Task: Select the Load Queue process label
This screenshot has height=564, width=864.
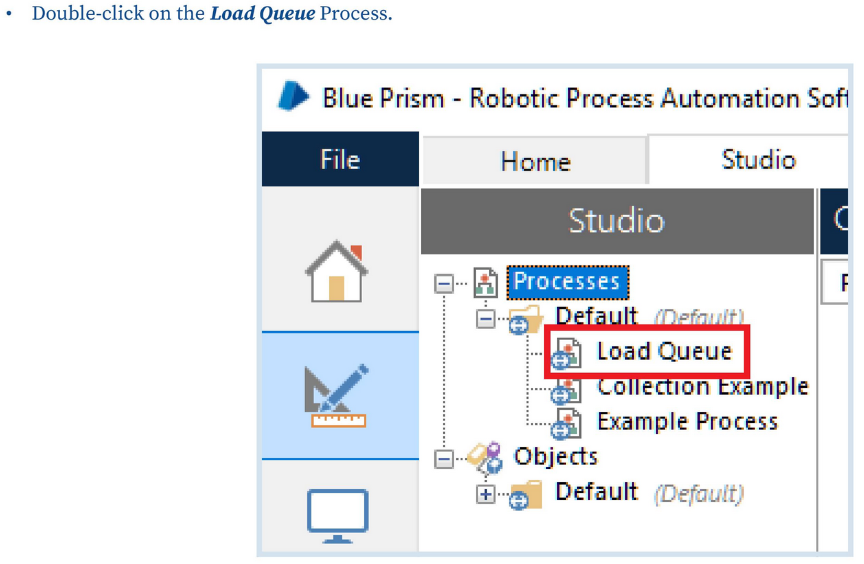Action: coord(664,351)
